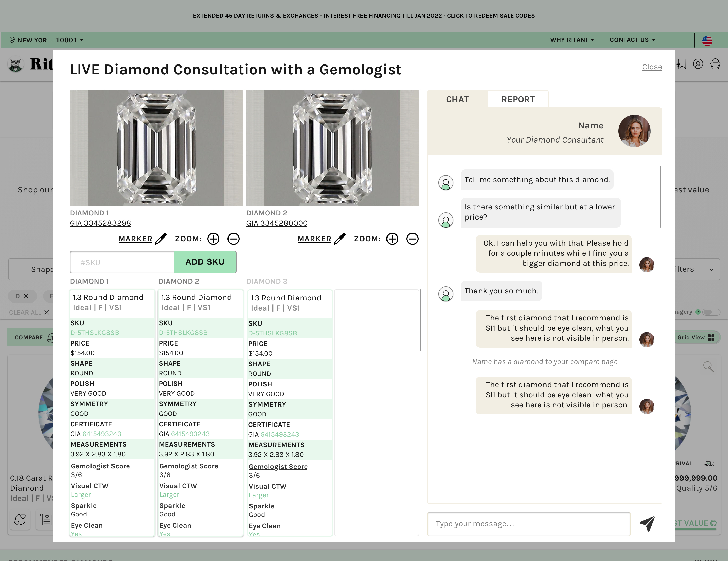Expand the New York 10001 location dropdown

(47, 40)
